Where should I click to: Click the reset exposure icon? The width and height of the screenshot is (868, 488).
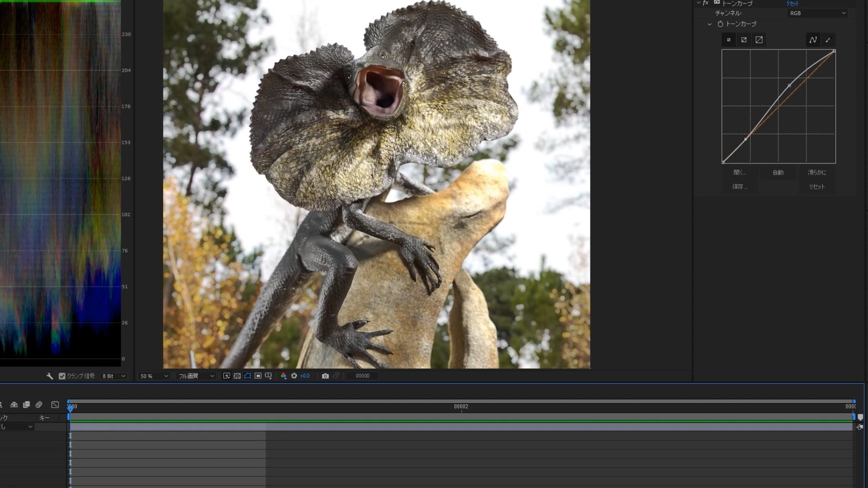tap(294, 376)
